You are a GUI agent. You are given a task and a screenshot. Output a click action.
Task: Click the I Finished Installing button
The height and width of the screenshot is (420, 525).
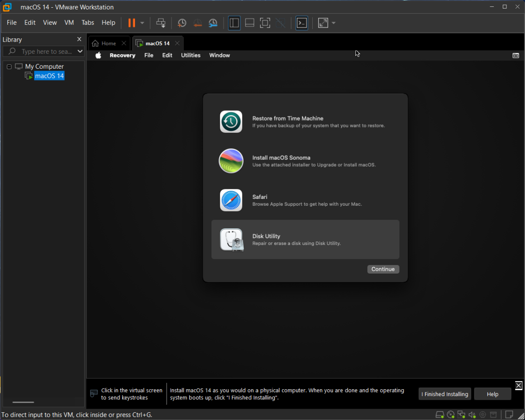click(444, 394)
